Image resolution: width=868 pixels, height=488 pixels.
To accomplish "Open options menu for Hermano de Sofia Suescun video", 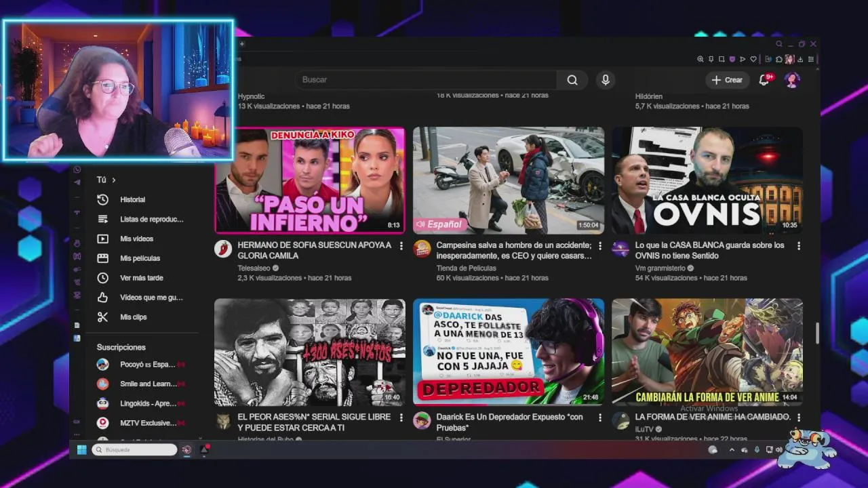I will [x=401, y=246].
